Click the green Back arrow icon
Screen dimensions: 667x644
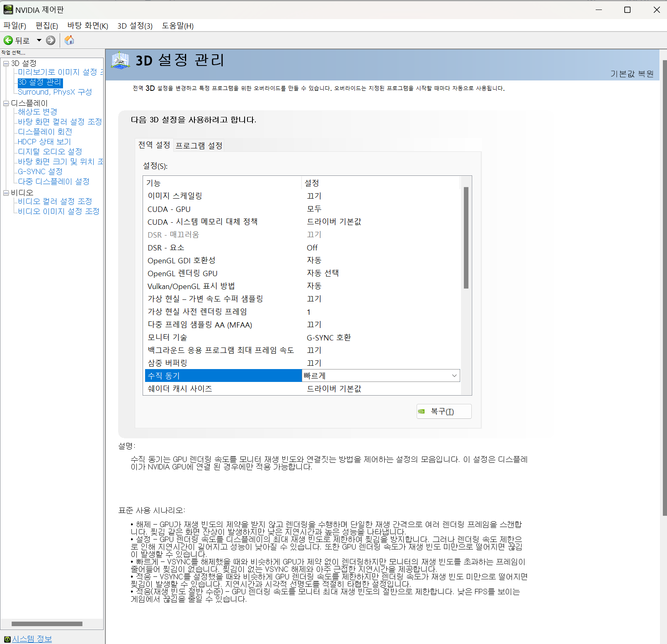click(8, 40)
